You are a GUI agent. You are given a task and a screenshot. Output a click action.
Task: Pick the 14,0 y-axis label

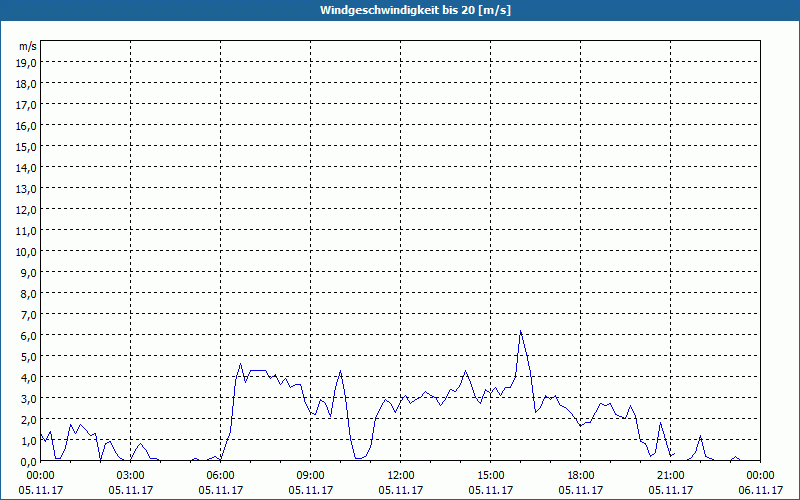27,168
